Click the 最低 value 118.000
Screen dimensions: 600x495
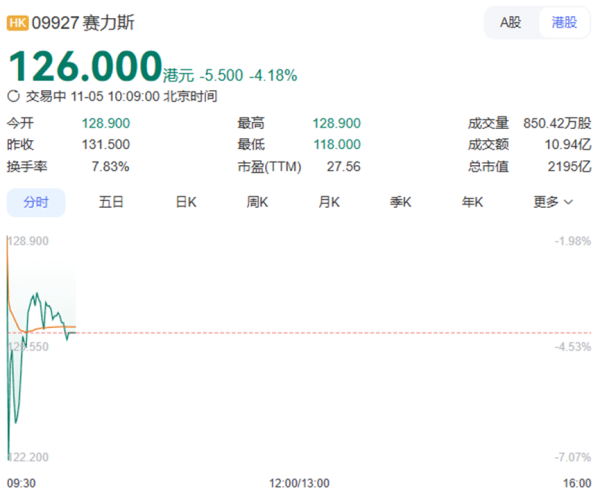pyautogui.click(x=337, y=145)
